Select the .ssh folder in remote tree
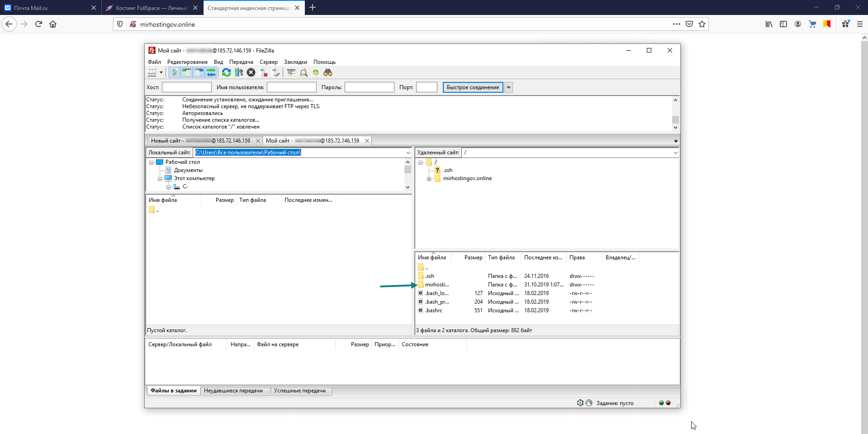Viewport: 868px width, 434px height. pos(448,170)
